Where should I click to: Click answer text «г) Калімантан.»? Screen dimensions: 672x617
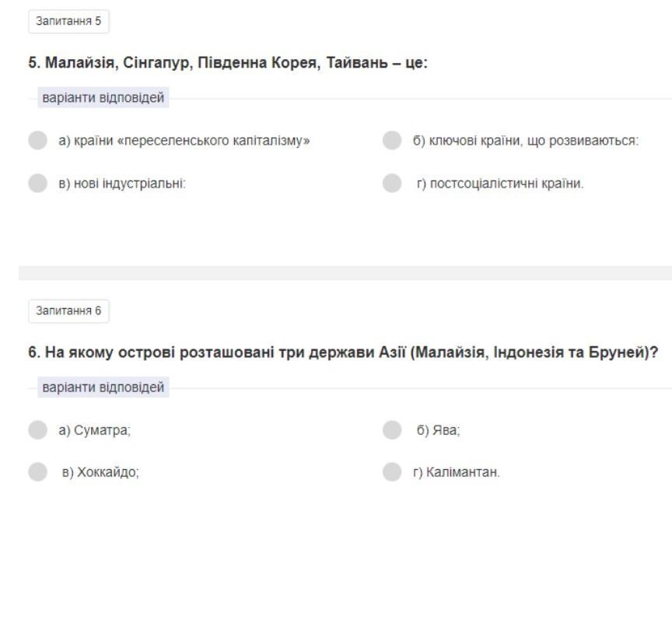[x=456, y=473]
